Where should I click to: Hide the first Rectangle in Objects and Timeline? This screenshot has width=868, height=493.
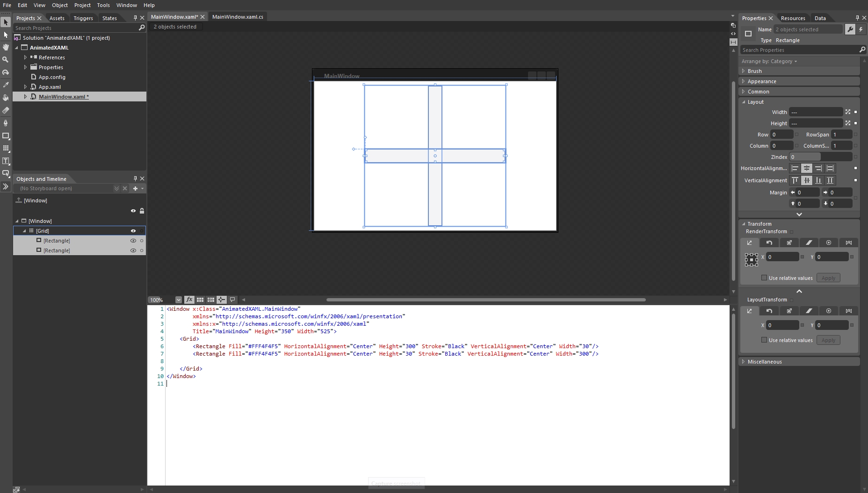click(x=133, y=241)
